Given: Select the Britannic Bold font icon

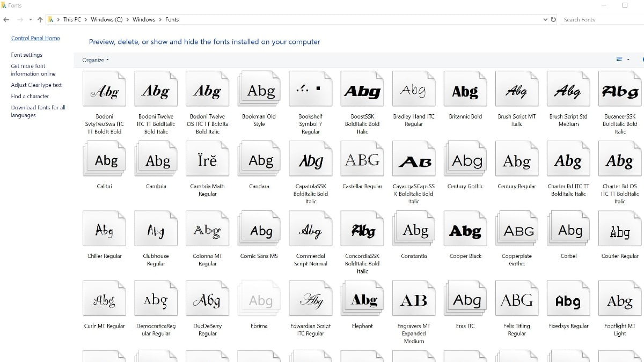Looking at the screenshot, I should [x=465, y=90].
